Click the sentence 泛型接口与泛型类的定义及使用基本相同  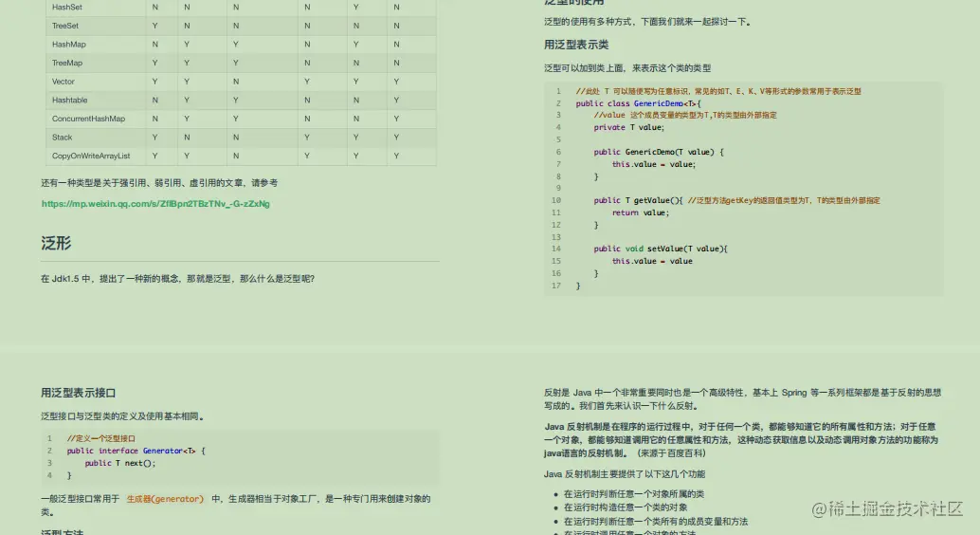(122, 416)
